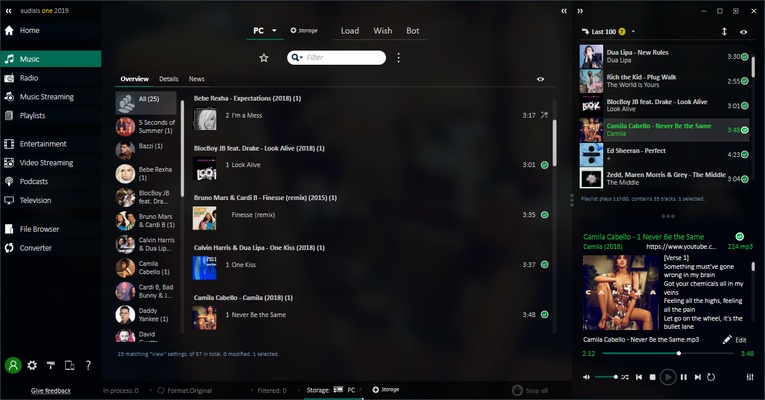Open Music Streaming in the sidebar
Screen dimensions: 765x400
coord(46,97)
